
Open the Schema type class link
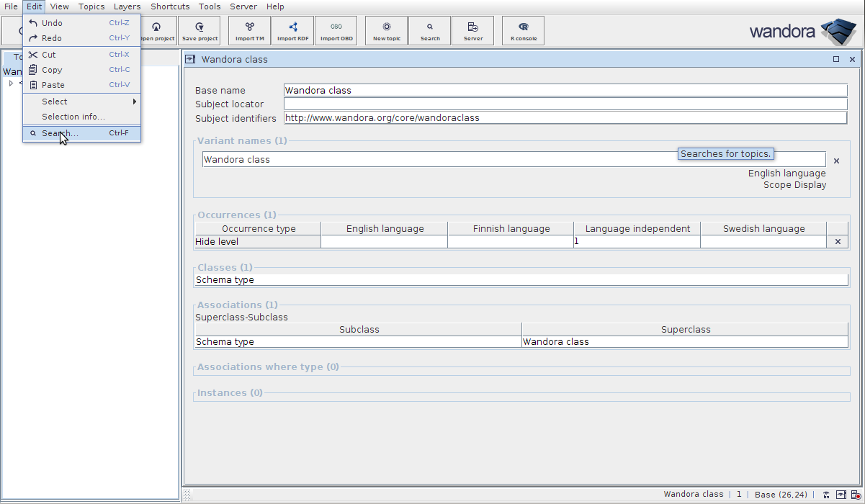(225, 280)
